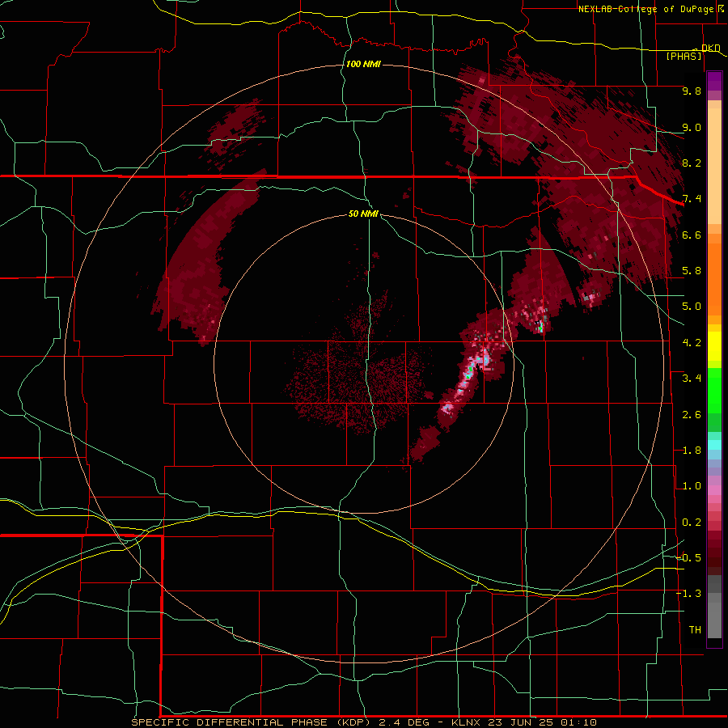This screenshot has width=728, height=728.
Task: Click the 7.4 value on the color scale
Action: click(692, 199)
